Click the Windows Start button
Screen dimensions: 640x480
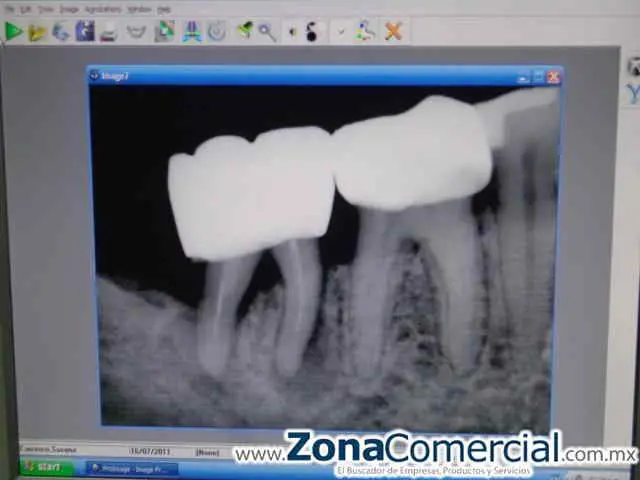pos(45,467)
